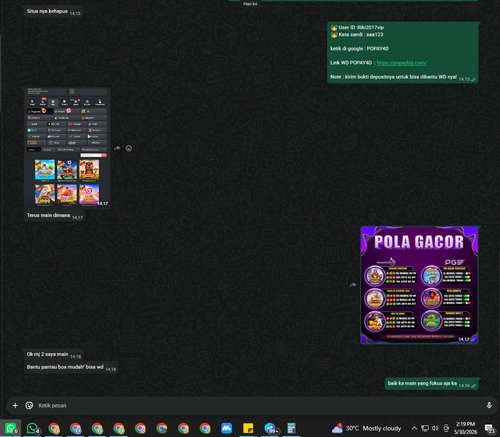The width and height of the screenshot is (500, 437).
Task: Open the emoji and sticker picker
Action: (x=29, y=405)
